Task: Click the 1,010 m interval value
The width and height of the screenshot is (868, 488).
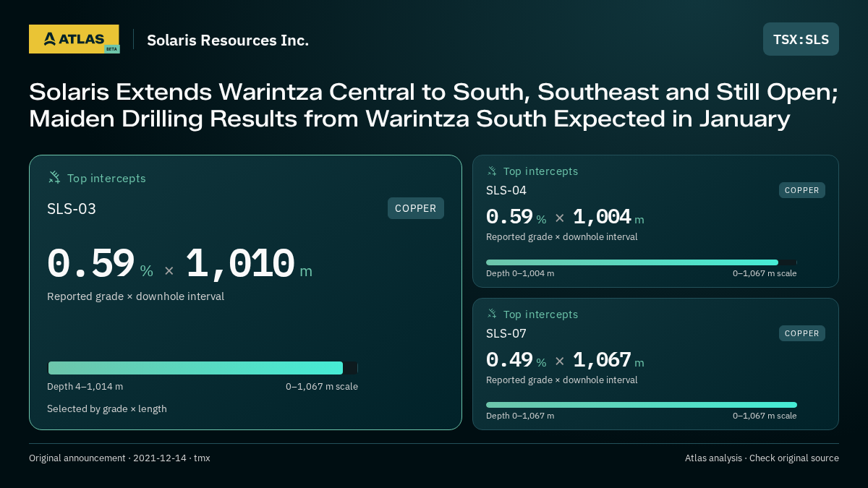Action: (249, 264)
